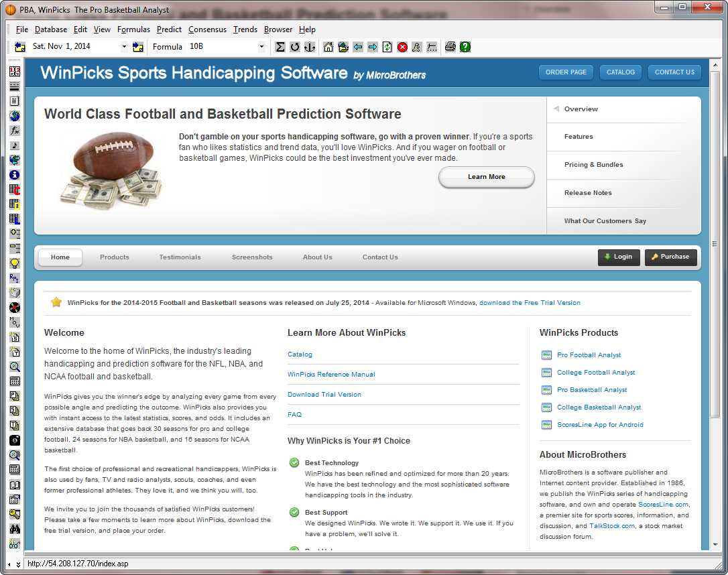
Task: Click the red stop loading icon
Action: pos(402,47)
